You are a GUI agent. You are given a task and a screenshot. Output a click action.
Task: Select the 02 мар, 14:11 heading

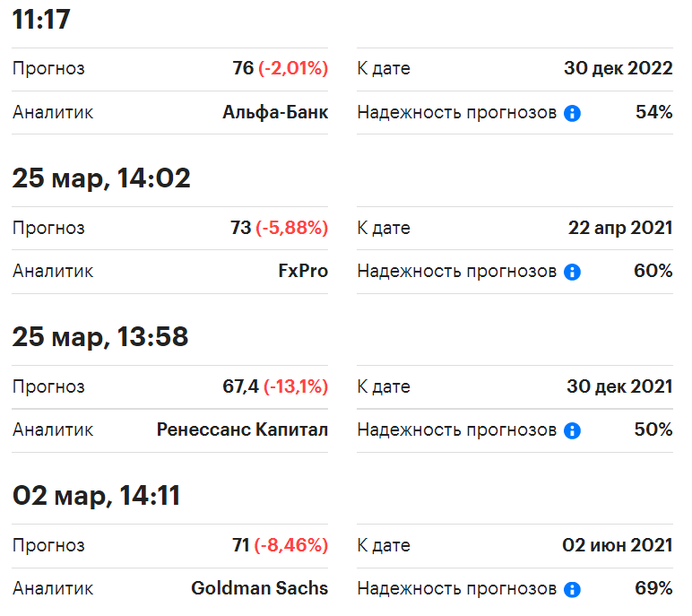(x=97, y=496)
